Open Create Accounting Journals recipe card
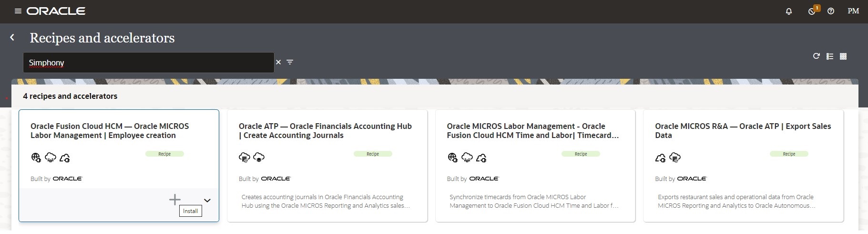Screen dimensions: 868x234 point(325,131)
